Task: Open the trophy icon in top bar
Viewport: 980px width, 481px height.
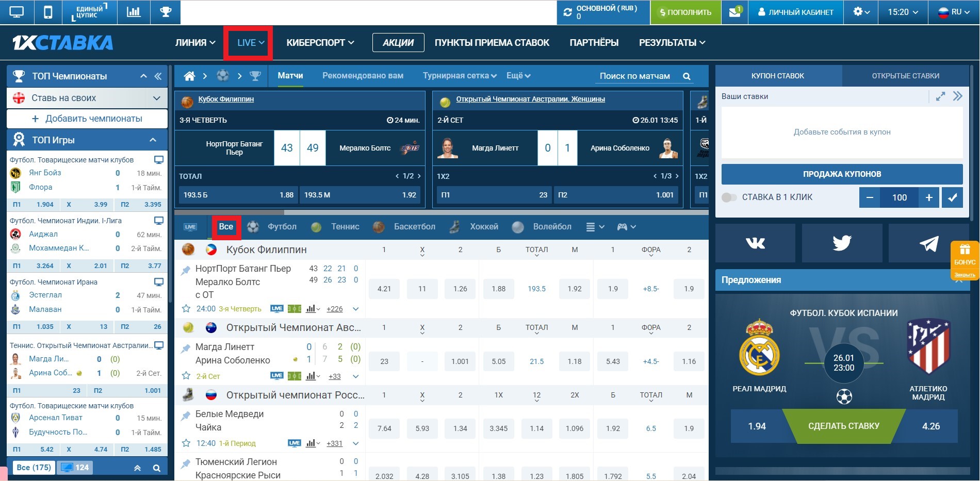Action: pyautogui.click(x=166, y=12)
